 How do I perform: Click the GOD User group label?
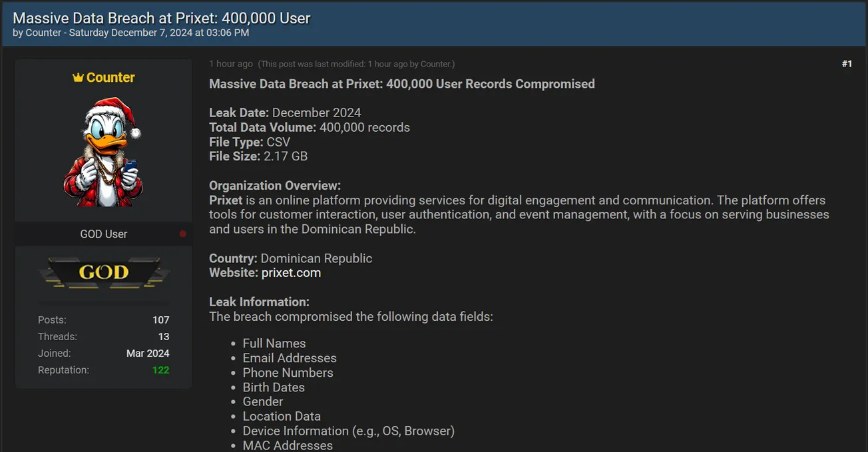coord(103,234)
